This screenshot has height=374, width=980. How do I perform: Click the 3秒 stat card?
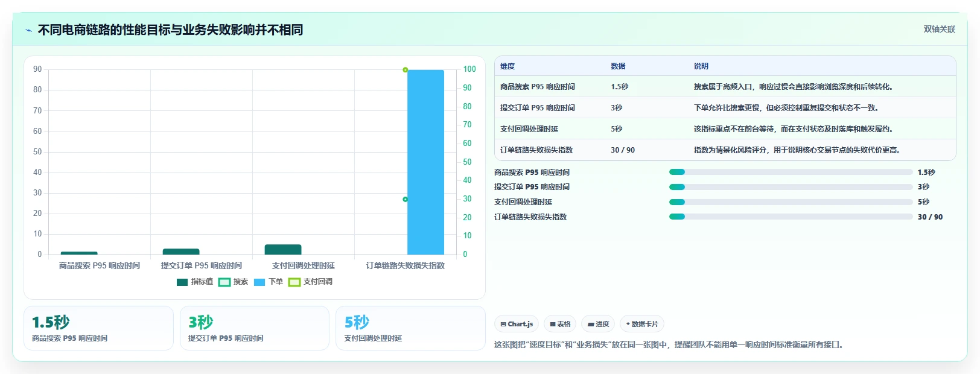pos(255,328)
